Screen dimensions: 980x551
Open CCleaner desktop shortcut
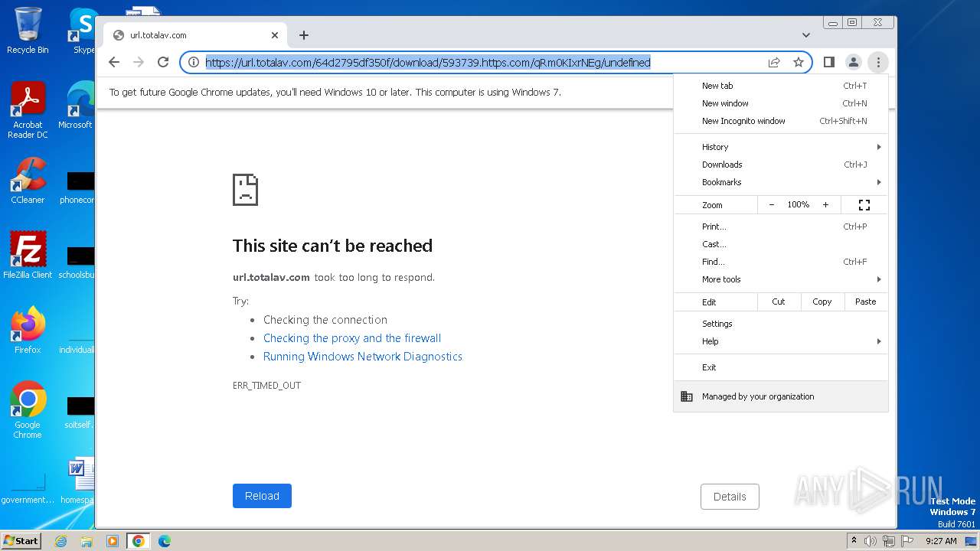28,181
